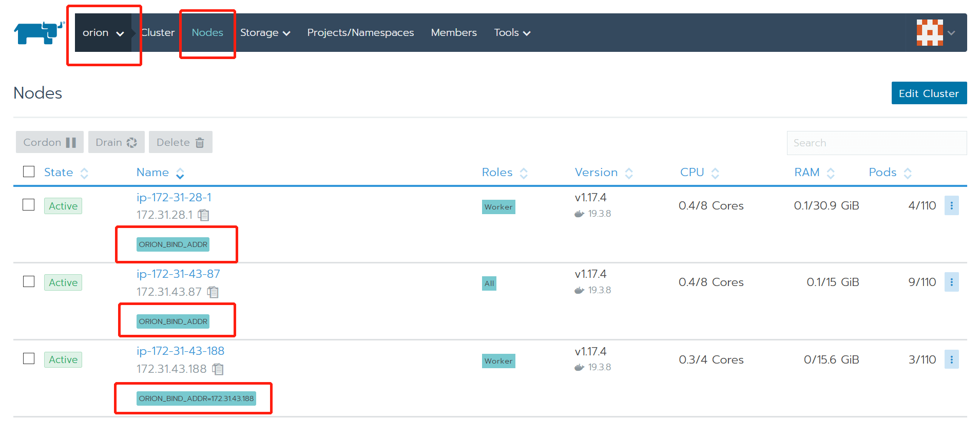
Task: Click the ORION_BIND_ADDR=172.31.43.188 label tag
Action: (196, 398)
